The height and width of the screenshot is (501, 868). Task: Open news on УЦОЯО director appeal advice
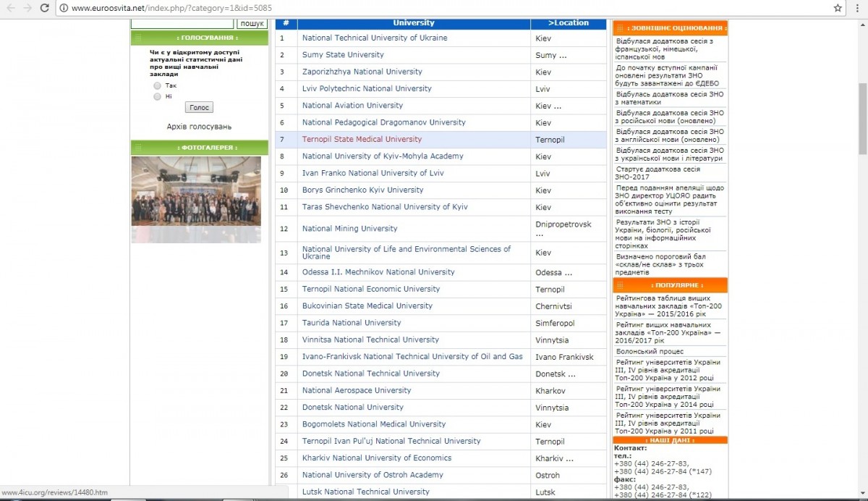coord(670,200)
